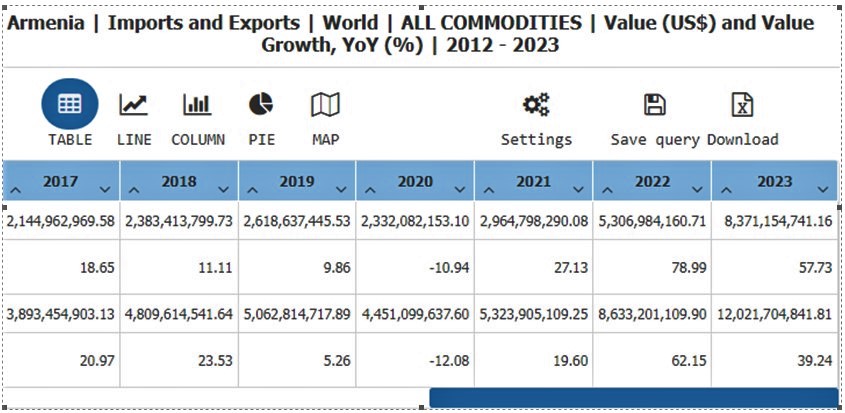Image resolution: width=845 pixels, height=413 pixels.
Task: Click the empty scrollbar track on the left
Action: (215, 398)
